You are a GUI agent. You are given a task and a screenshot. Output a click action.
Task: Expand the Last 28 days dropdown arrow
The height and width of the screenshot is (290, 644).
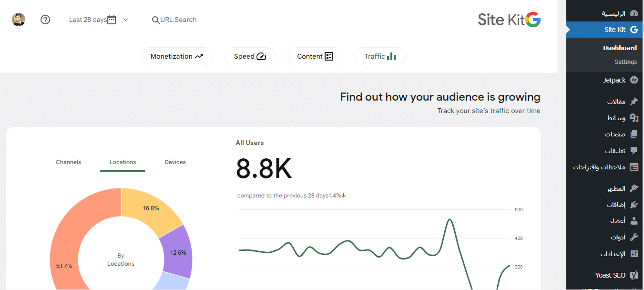(125, 20)
